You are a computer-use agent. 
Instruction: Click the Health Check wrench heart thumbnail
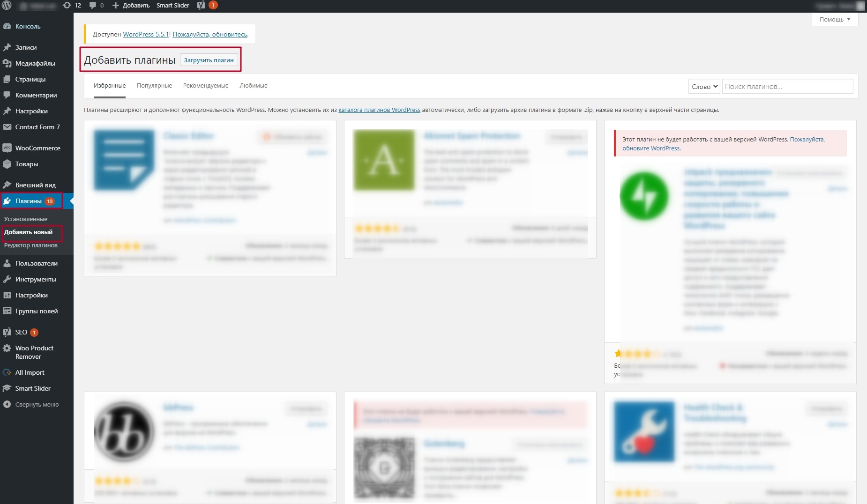pos(644,432)
